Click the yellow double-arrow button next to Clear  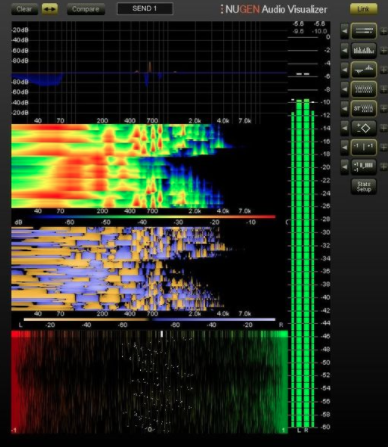click(50, 9)
